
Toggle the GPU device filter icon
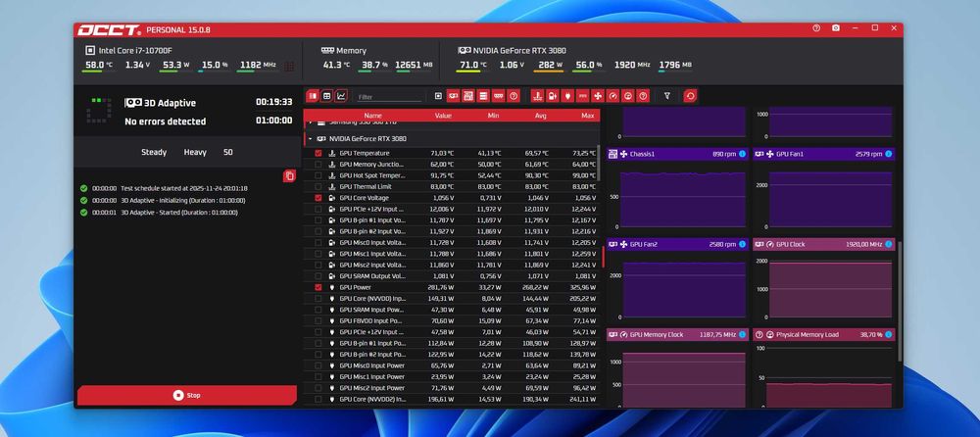click(453, 96)
